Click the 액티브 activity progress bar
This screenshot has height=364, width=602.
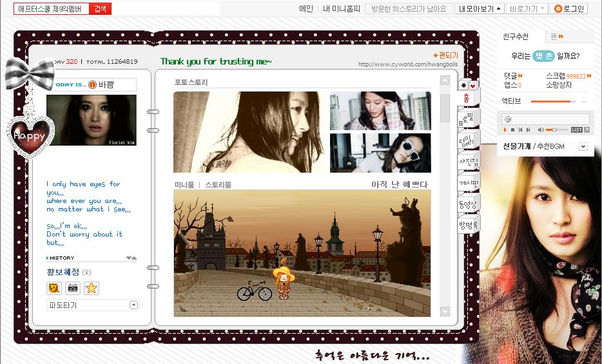pos(553,102)
